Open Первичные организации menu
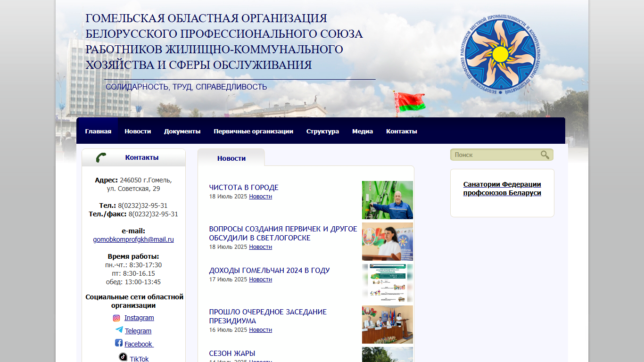The height and width of the screenshot is (362, 644). [253, 131]
